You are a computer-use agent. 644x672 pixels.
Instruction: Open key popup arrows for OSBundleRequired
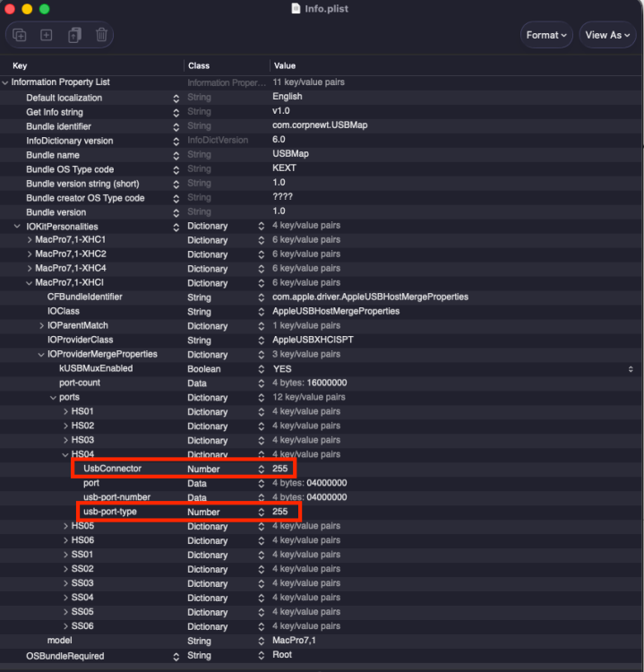[176, 657]
